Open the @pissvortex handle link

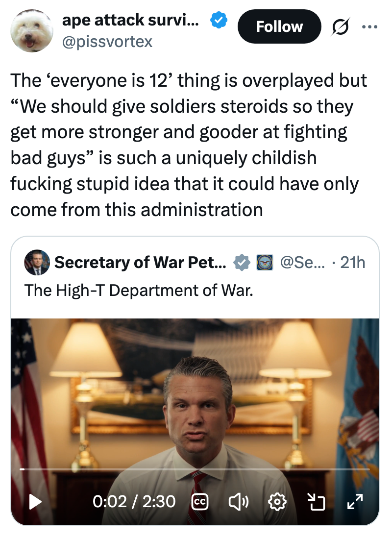coord(107,42)
